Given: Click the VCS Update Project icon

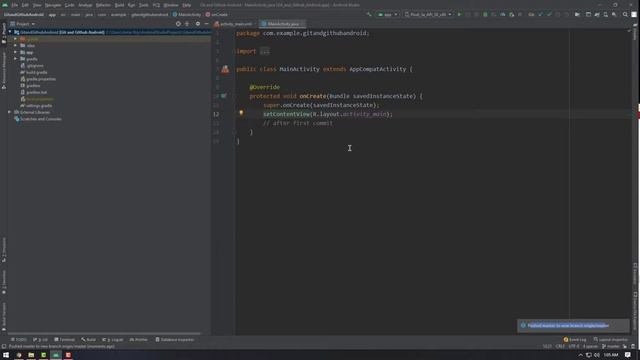Looking at the screenshot, I should [540, 14].
